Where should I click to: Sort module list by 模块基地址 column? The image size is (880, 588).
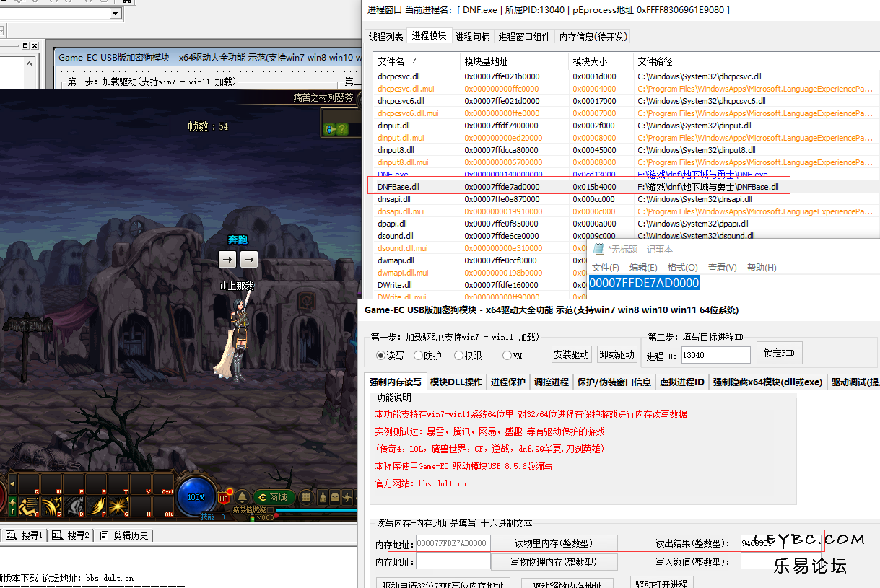pos(514,61)
